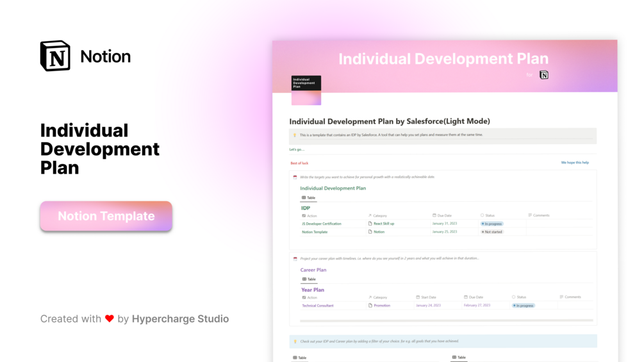Click the large Notion logo icon

pyautogui.click(x=55, y=56)
